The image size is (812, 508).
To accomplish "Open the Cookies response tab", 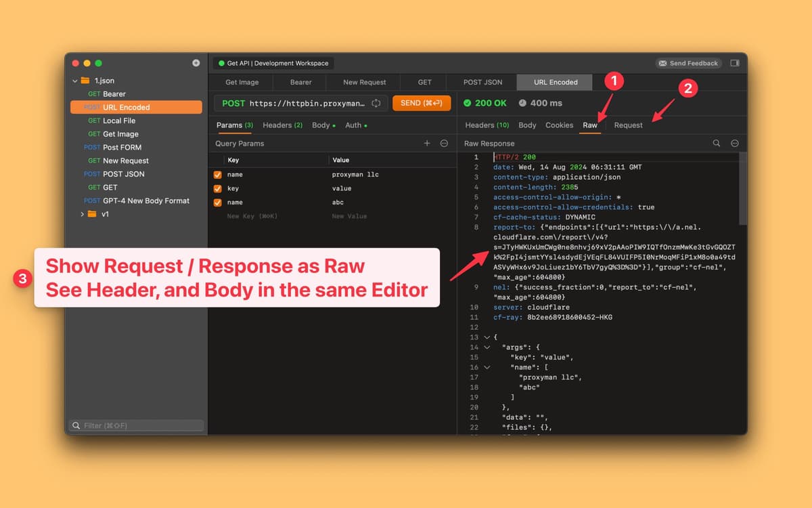I will point(559,125).
